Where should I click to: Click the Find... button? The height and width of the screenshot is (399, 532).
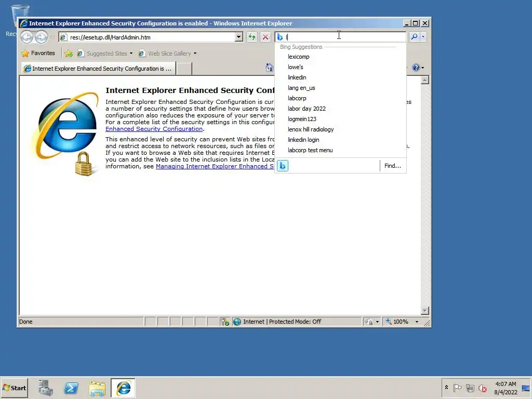(393, 166)
